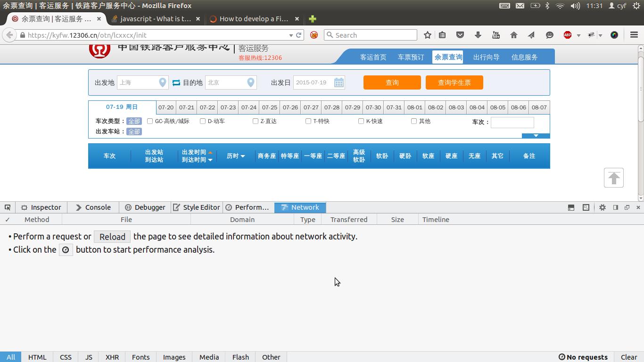Click the performance analysis stopwatch button
644x362 pixels.
point(66,250)
